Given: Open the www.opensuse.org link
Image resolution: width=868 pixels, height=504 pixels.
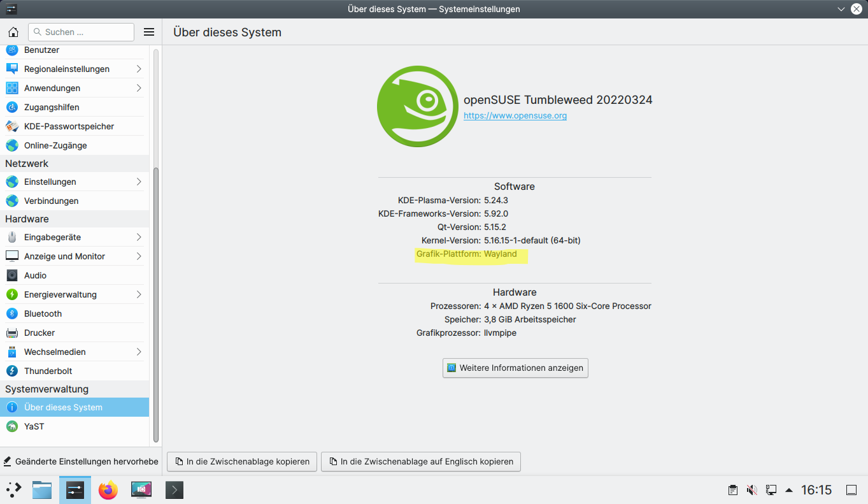Looking at the screenshot, I should 515,115.
